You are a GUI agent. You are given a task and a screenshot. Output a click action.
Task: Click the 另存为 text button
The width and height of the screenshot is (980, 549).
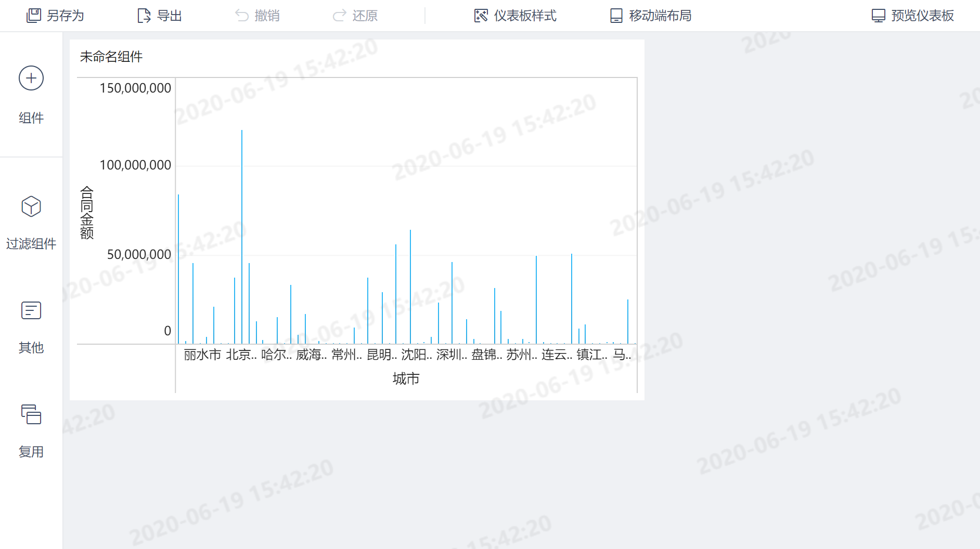point(66,16)
